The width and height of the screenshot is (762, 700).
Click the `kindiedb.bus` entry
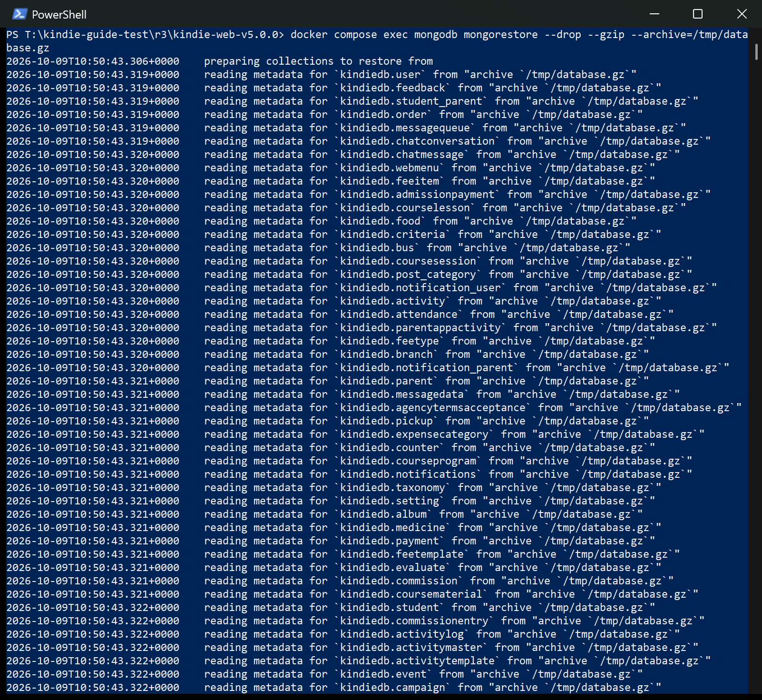pyautogui.click(x=377, y=248)
